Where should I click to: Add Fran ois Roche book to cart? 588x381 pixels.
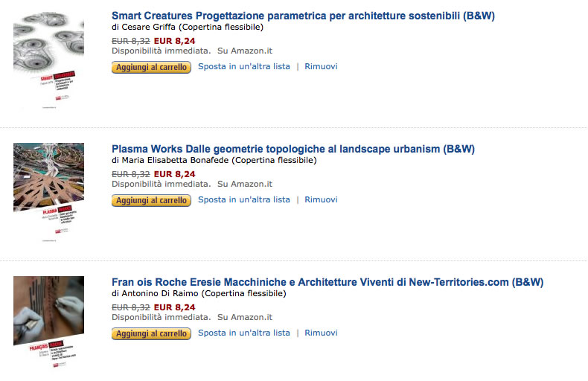(151, 333)
